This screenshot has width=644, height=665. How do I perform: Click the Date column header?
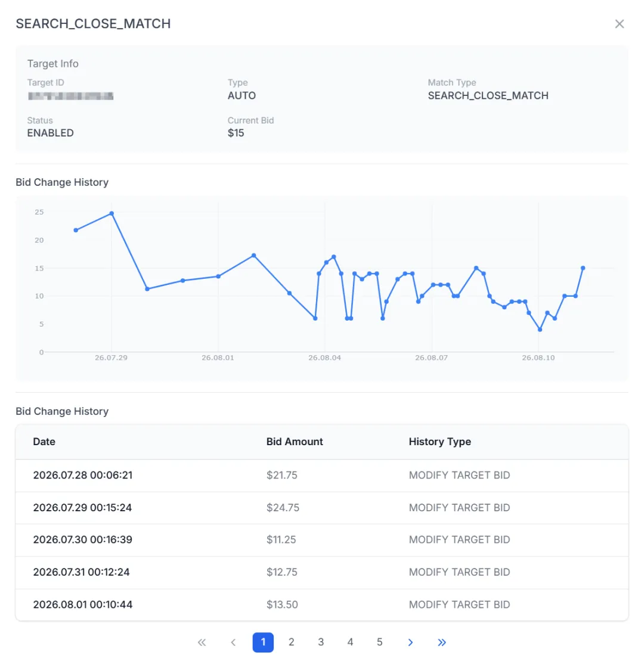pos(44,442)
